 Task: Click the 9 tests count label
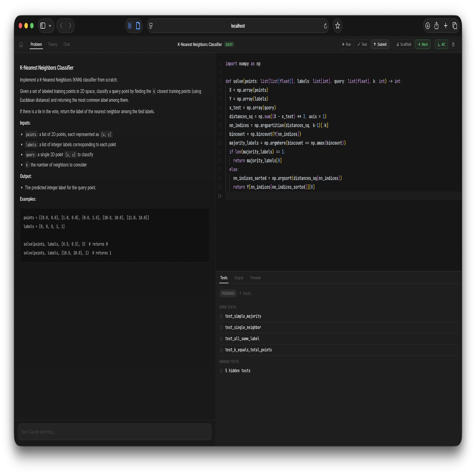(x=245, y=293)
